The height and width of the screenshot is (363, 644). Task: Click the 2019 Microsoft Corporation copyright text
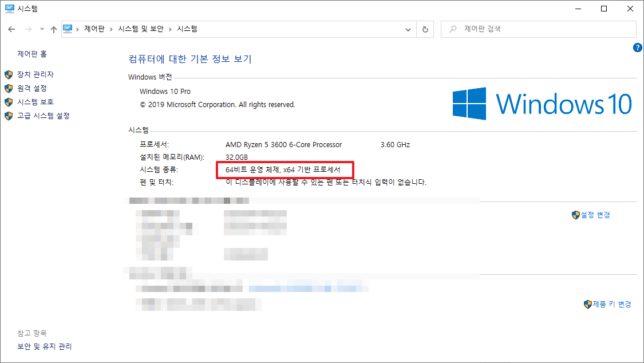(218, 105)
